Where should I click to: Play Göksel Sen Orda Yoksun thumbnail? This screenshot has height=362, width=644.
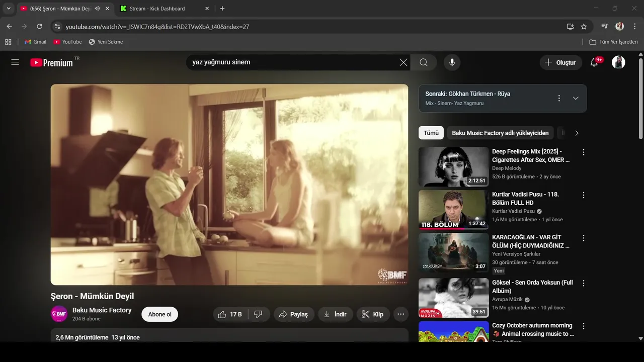pyautogui.click(x=453, y=298)
